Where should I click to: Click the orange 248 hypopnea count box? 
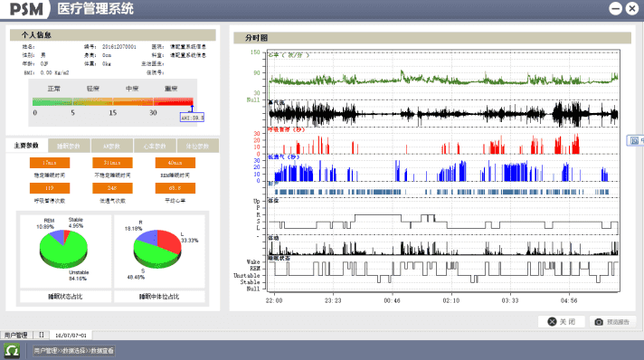[x=112, y=188]
